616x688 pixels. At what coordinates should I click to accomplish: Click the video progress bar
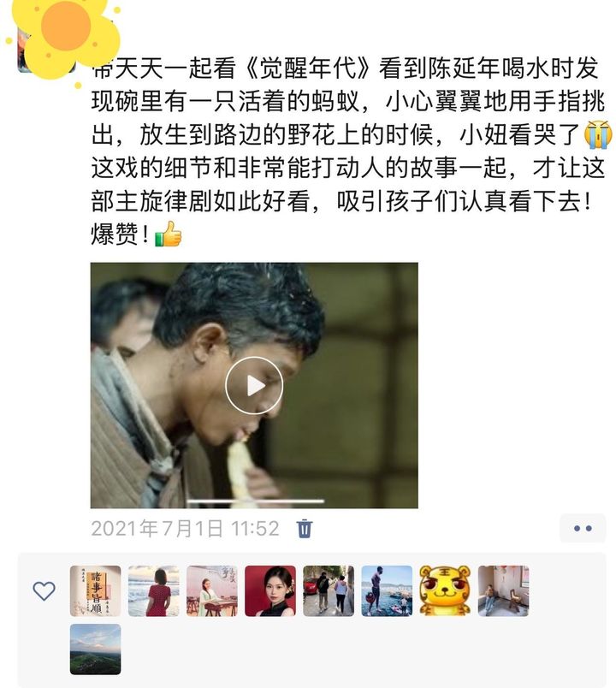click(x=256, y=501)
